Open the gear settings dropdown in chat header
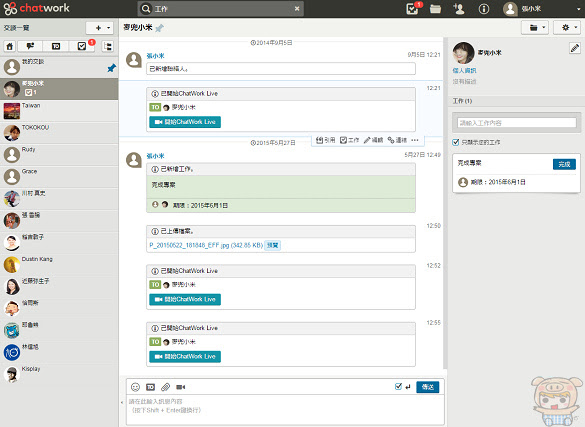 click(566, 28)
